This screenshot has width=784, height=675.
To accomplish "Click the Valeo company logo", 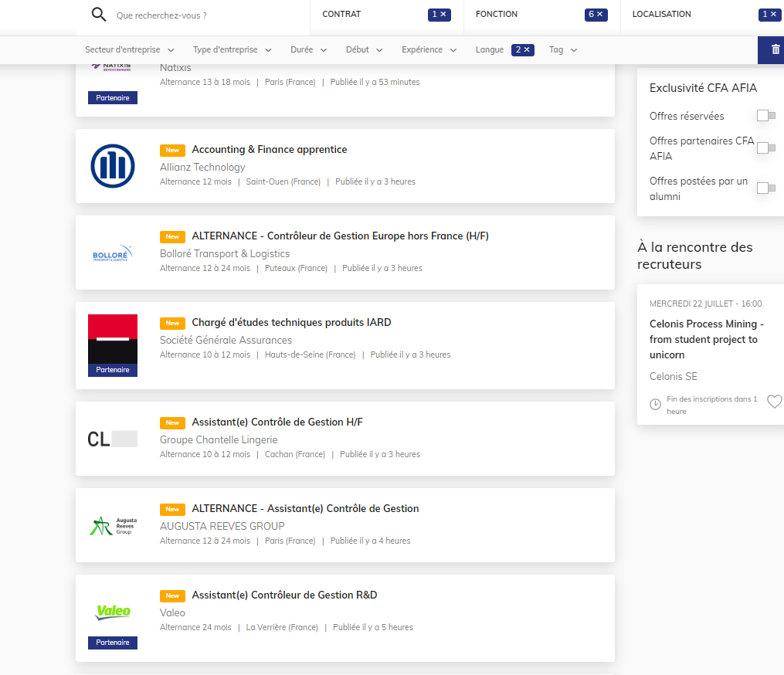I will point(113,612).
